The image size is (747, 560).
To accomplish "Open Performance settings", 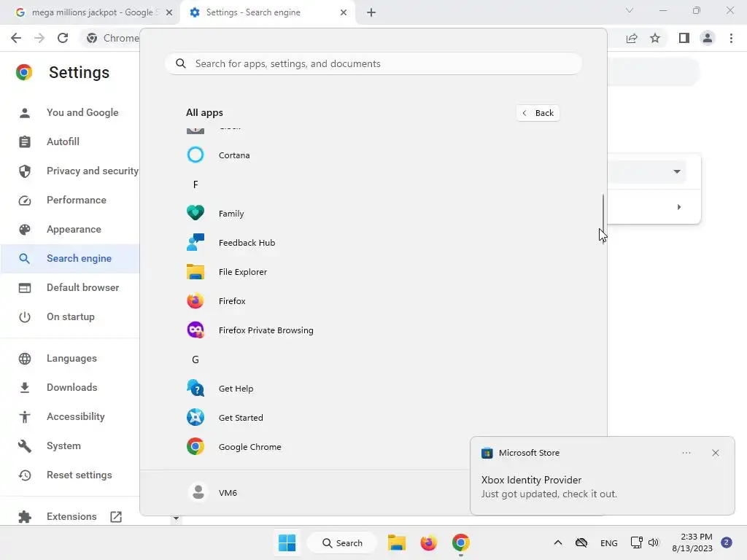I will coord(71,200).
